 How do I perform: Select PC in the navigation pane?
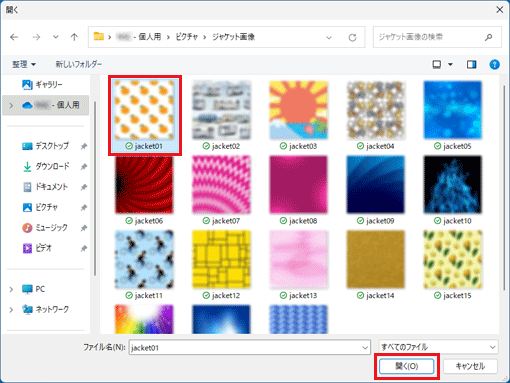[33, 289]
